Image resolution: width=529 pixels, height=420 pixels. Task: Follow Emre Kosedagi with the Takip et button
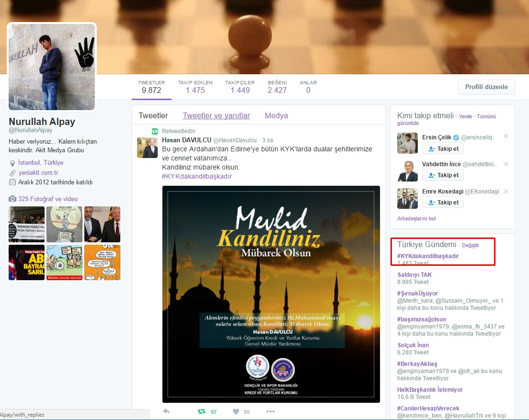point(443,202)
